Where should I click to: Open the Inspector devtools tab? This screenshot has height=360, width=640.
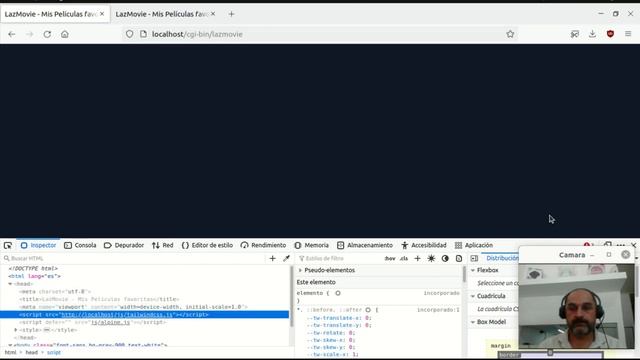point(38,245)
